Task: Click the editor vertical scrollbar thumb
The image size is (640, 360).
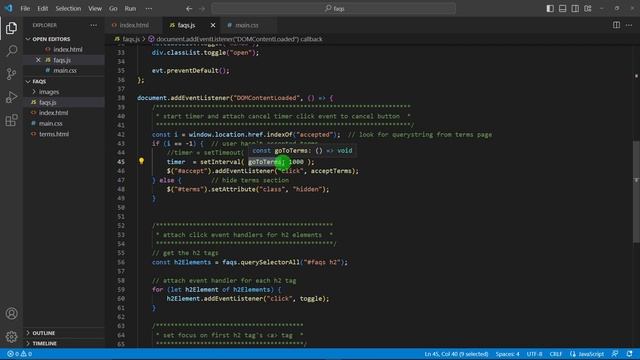Action: 636,192
